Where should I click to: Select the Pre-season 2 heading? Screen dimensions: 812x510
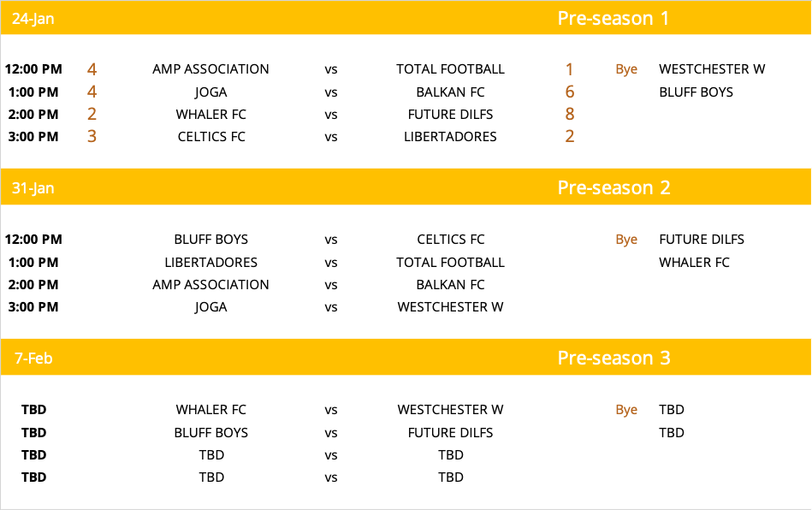[613, 187]
